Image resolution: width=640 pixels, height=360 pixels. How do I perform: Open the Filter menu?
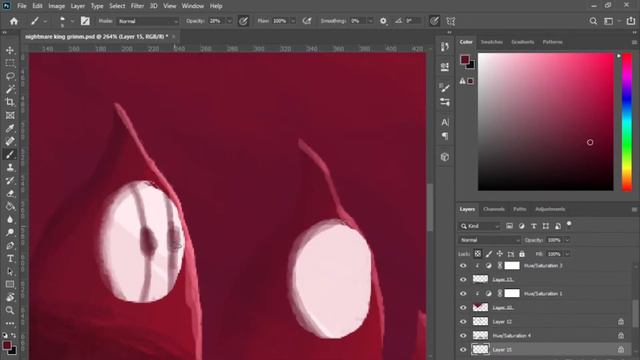[137, 6]
